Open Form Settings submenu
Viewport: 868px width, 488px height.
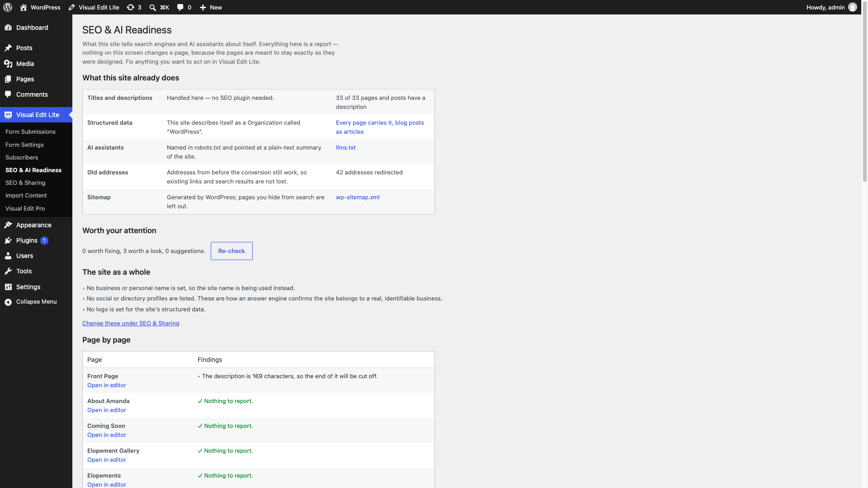click(24, 145)
